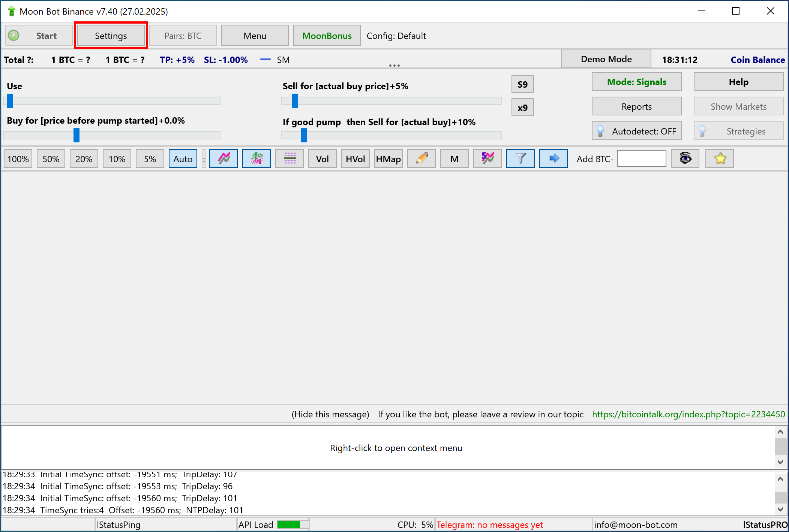Open the Menu button
This screenshot has height=532, width=789.
[x=255, y=36]
